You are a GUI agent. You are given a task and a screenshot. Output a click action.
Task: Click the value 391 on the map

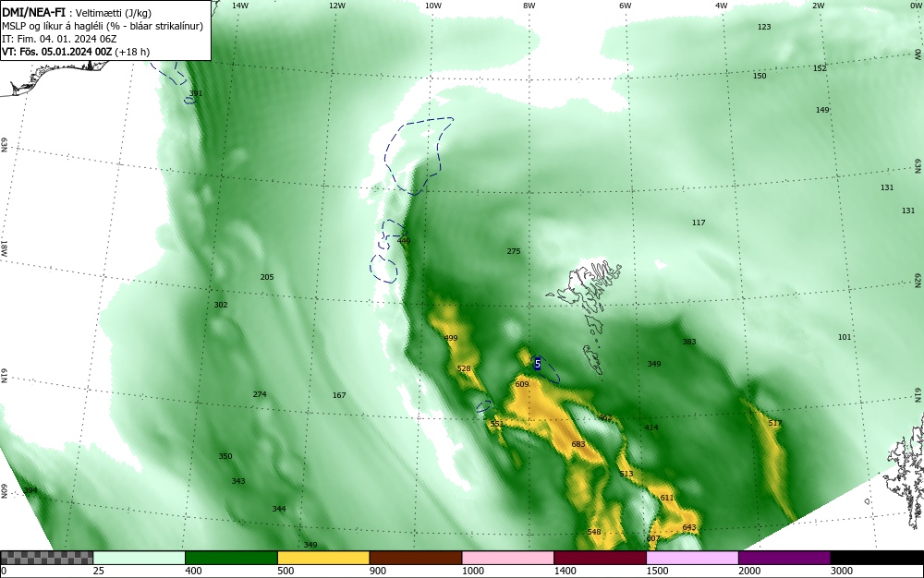click(x=196, y=93)
